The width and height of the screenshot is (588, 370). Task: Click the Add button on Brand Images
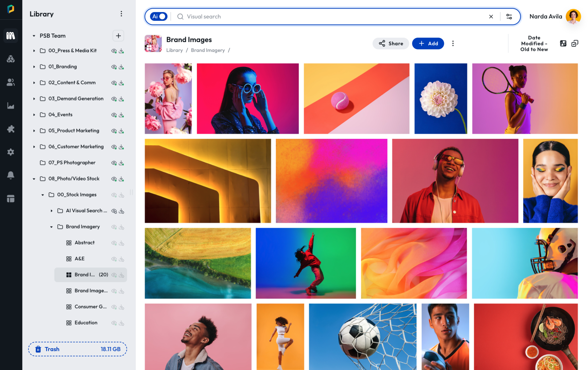coord(428,43)
